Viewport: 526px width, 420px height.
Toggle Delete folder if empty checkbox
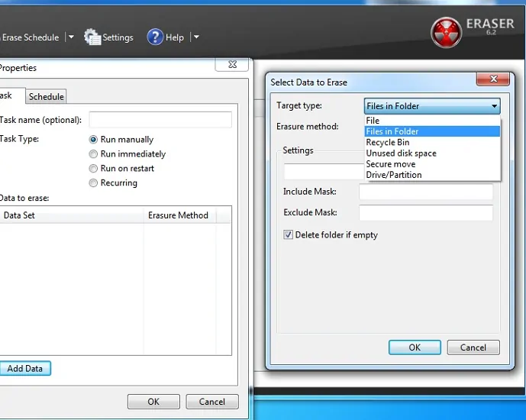(x=288, y=234)
